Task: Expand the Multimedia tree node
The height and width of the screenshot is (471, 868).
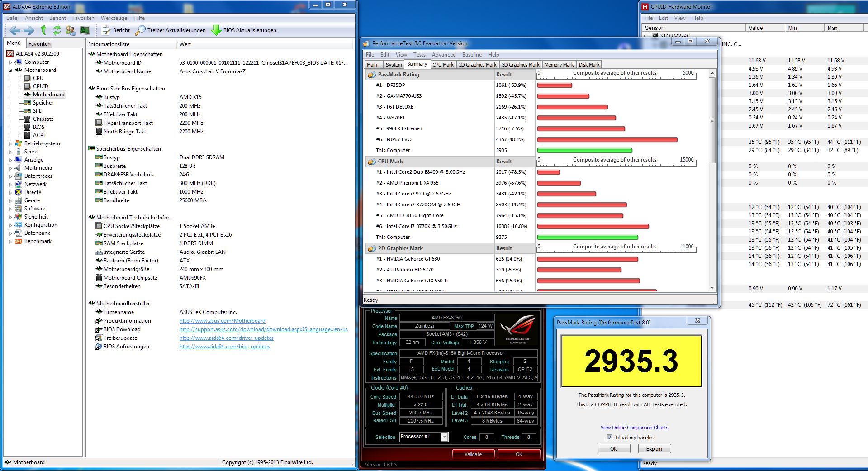Action: [x=10, y=168]
